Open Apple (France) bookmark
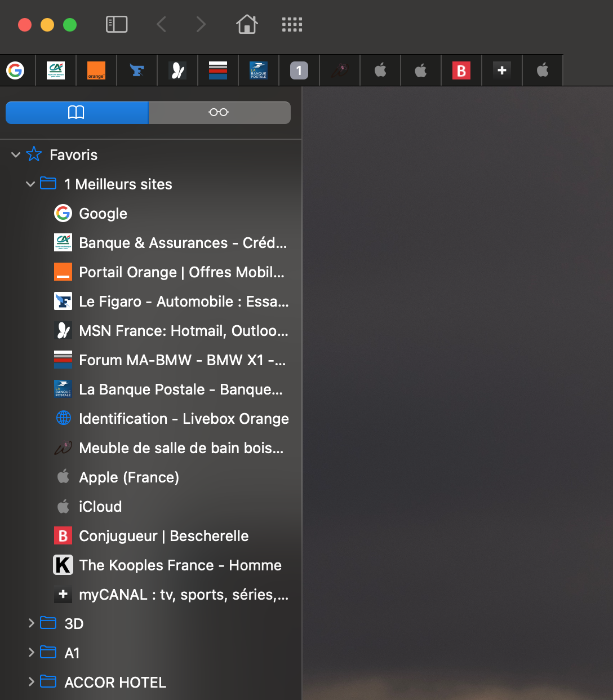This screenshot has width=613, height=700. (x=150, y=477)
